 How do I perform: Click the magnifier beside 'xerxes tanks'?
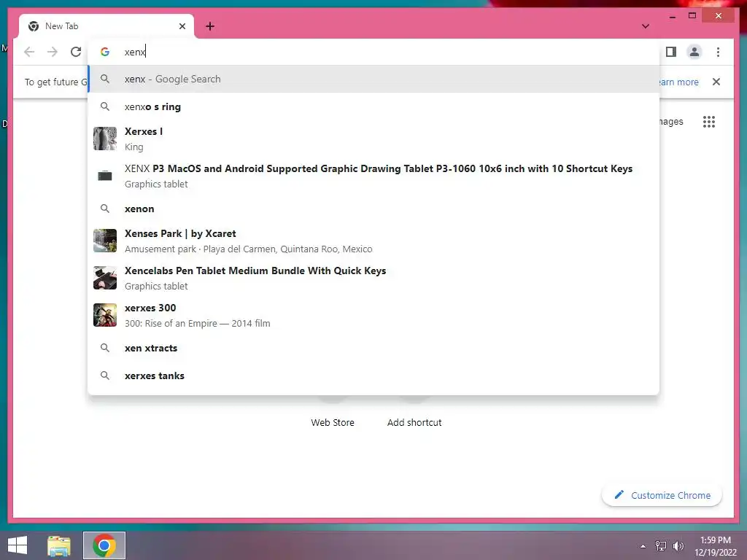(105, 376)
